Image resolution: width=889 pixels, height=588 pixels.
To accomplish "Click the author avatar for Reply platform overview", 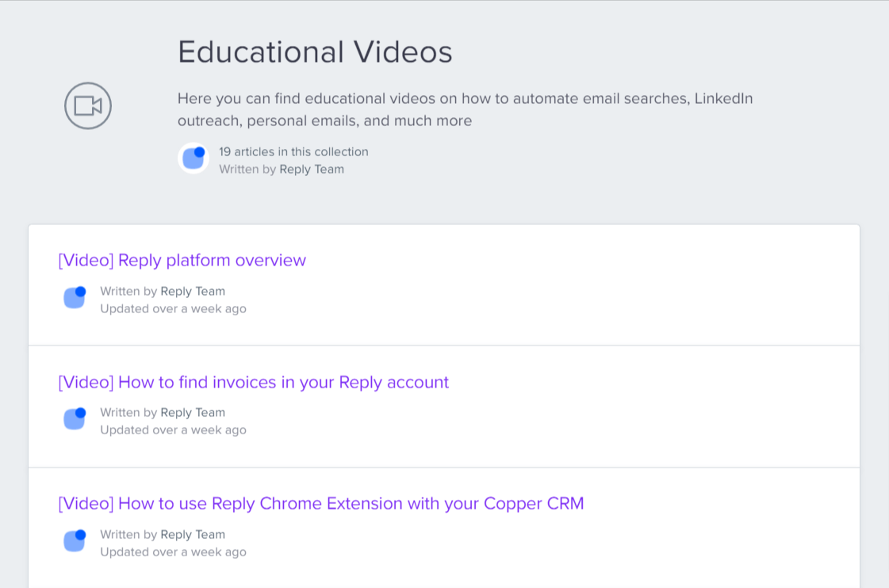I will click(75, 298).
